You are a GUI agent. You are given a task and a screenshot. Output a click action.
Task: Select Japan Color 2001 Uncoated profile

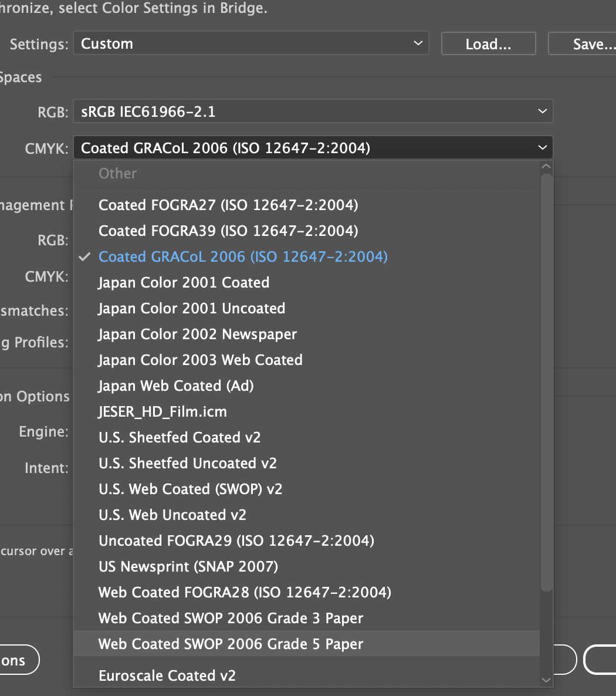click(307, 309)
